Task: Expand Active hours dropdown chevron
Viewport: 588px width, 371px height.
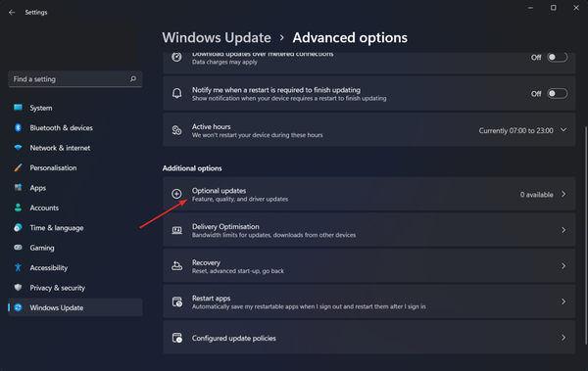Action: 563,130
